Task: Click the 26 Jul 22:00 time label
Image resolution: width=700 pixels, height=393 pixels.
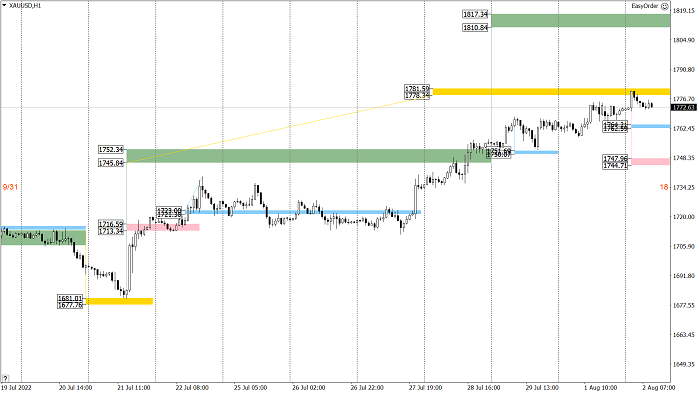Action: tap(367, 388)
